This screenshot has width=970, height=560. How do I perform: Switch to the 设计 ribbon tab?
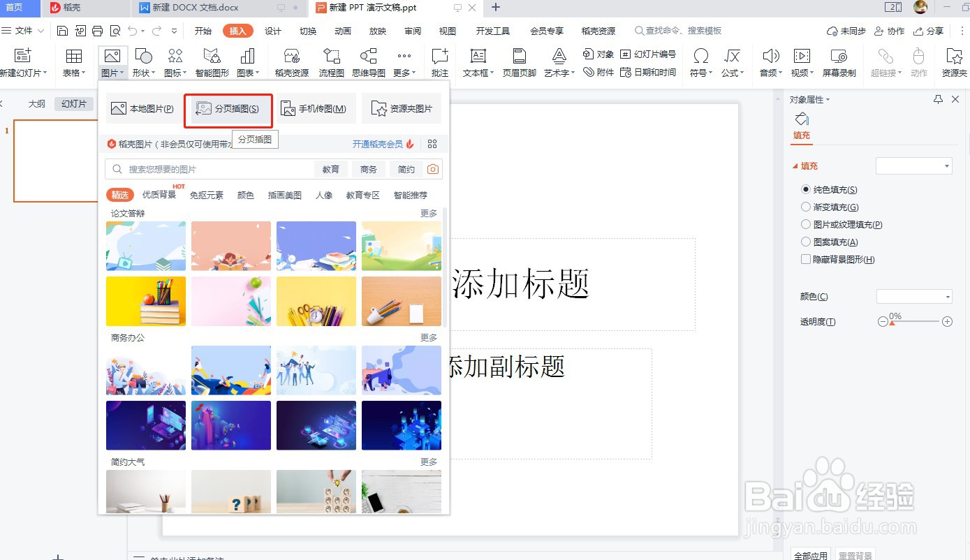tap(273, 31)
